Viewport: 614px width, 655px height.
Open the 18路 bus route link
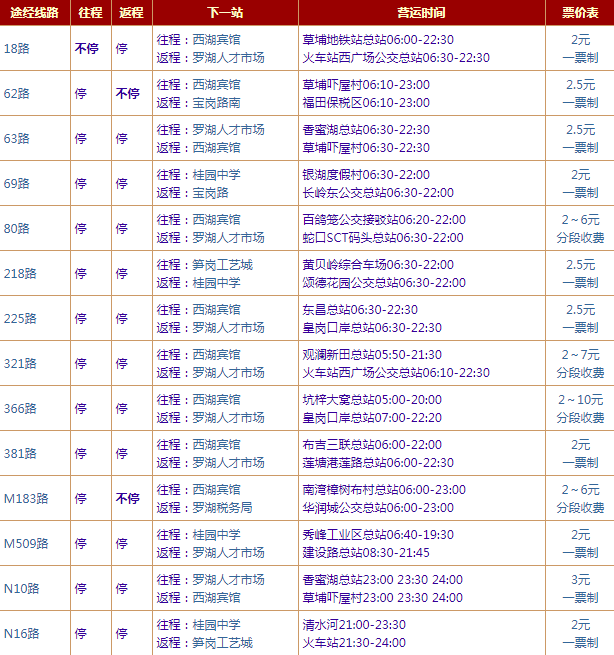click(17, 48)
